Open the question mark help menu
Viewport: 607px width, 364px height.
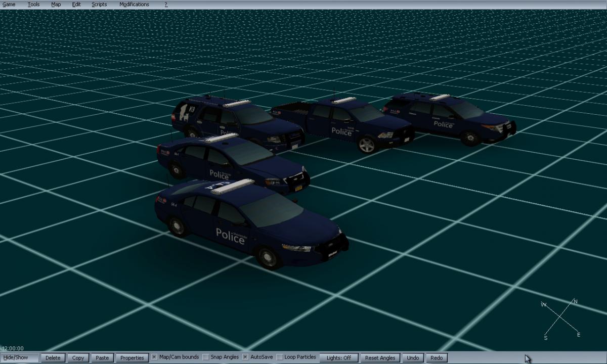point(166,4)
